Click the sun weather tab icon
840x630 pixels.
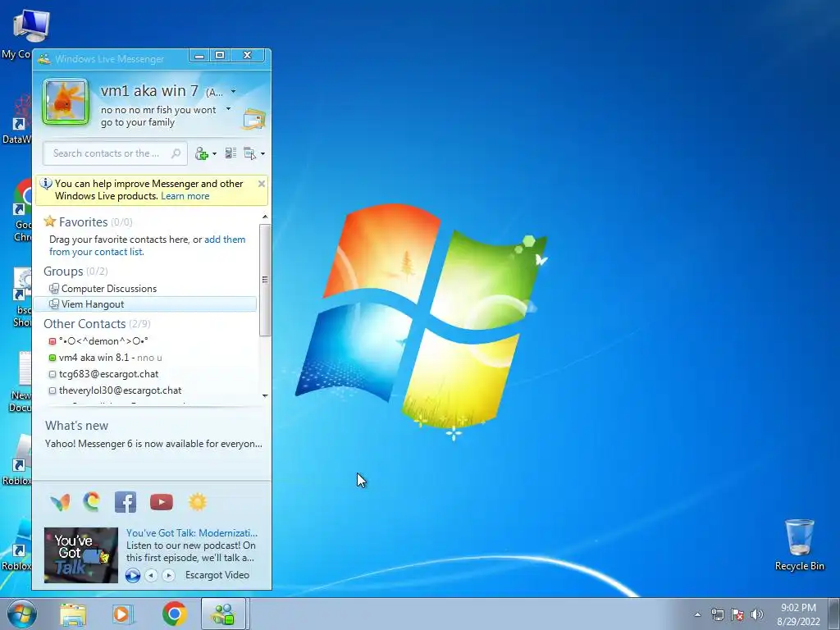pyautogui.click(x=197, y=502)
